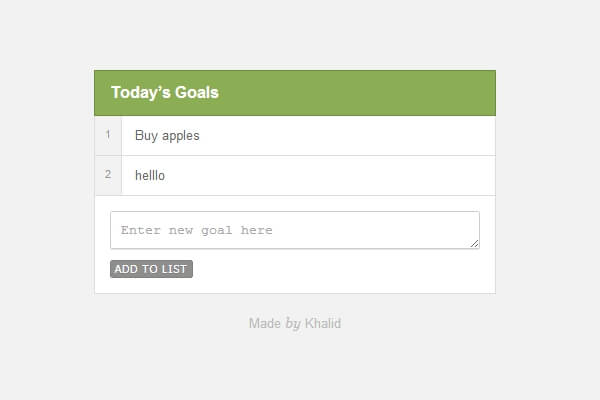The image size is (600, 400).
Task: Focus the new goal text area
Action: point(294,230)
